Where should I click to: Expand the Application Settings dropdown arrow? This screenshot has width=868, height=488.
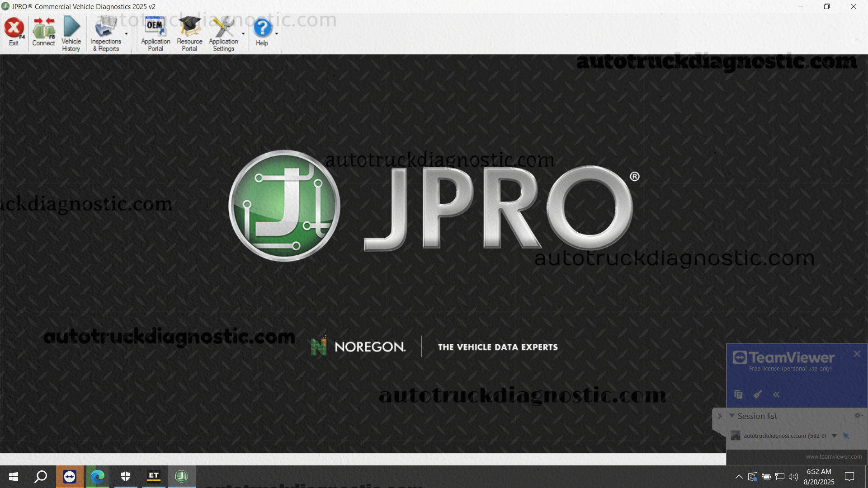tap(243, 34)
